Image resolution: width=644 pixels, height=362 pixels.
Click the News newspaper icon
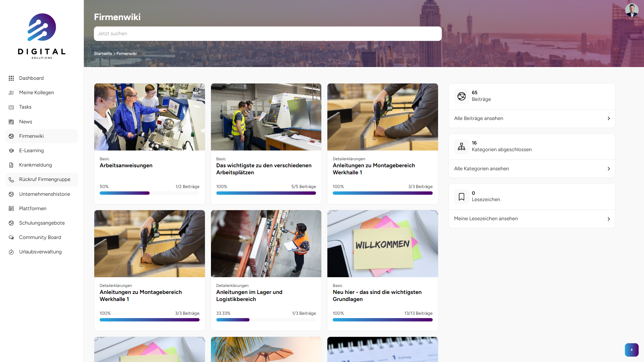click(11, 122)
